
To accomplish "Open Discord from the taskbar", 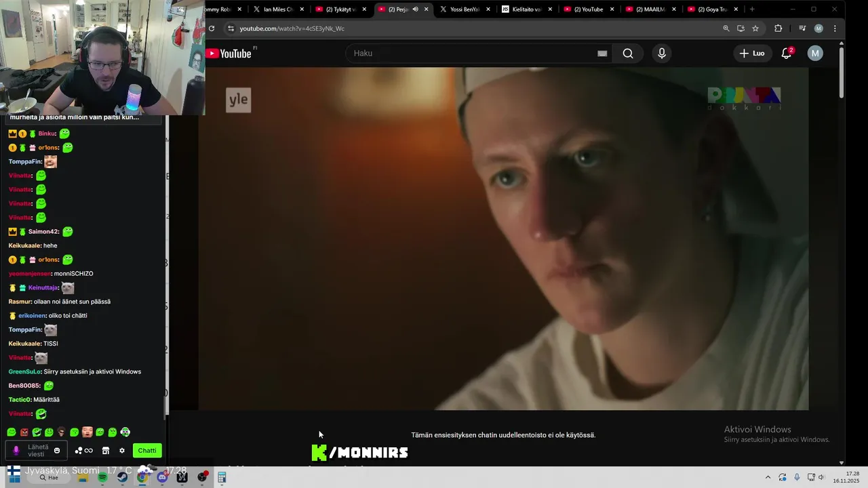I will click(162, 477).
